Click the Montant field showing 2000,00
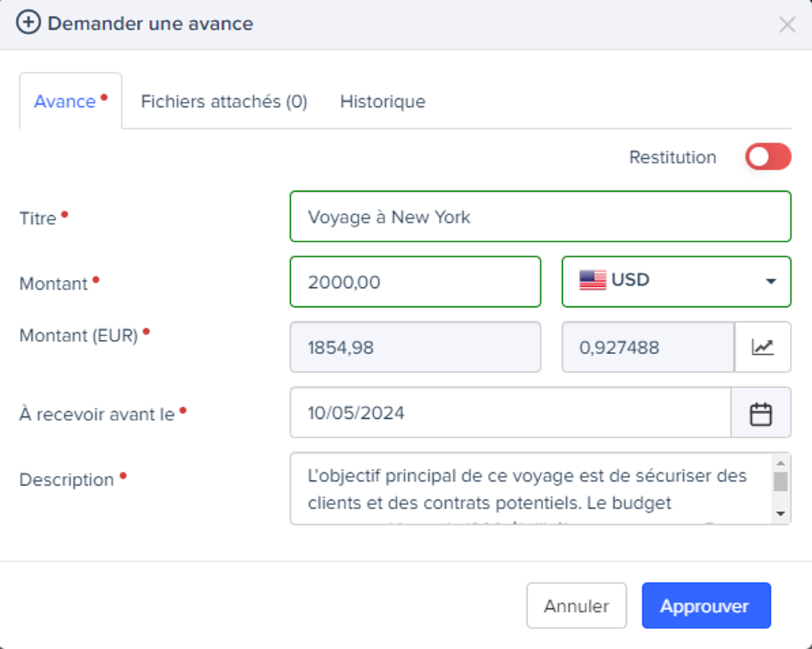Viewport: 812px width, 649px height. [x=415, y=282]
